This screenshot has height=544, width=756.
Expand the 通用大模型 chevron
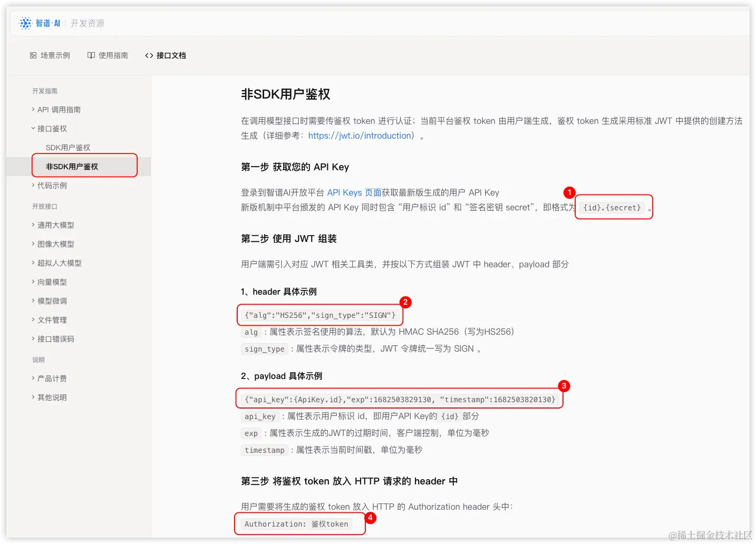pos(33,225)
